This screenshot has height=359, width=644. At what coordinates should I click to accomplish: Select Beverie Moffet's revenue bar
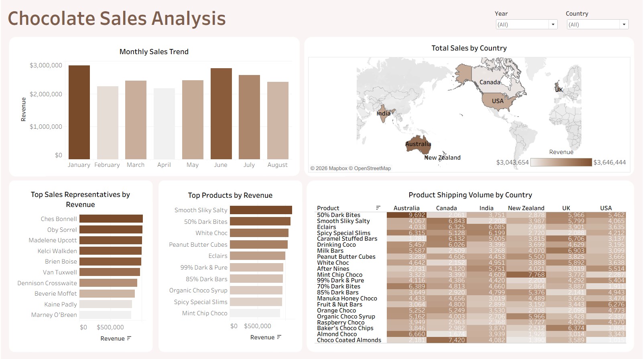coord(107,294)
